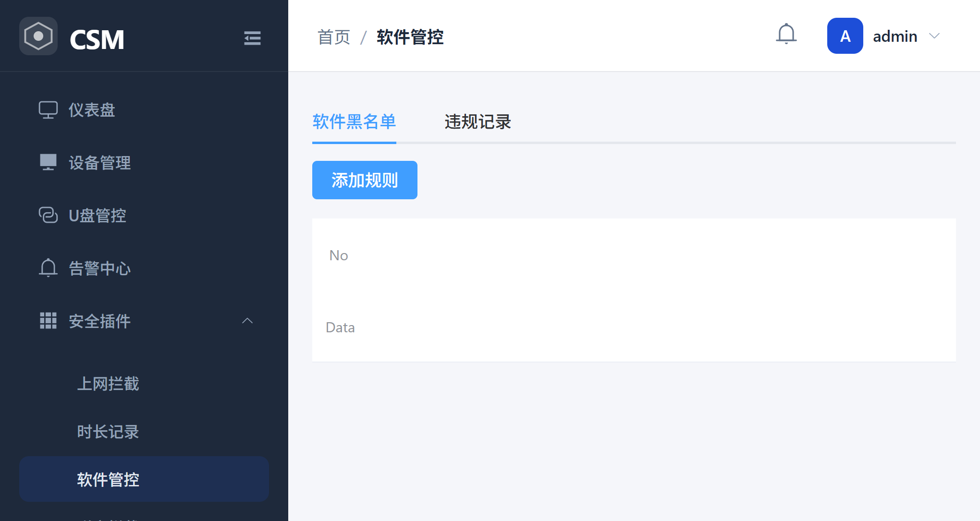Expand the admin account menu

tap(895, 36)
